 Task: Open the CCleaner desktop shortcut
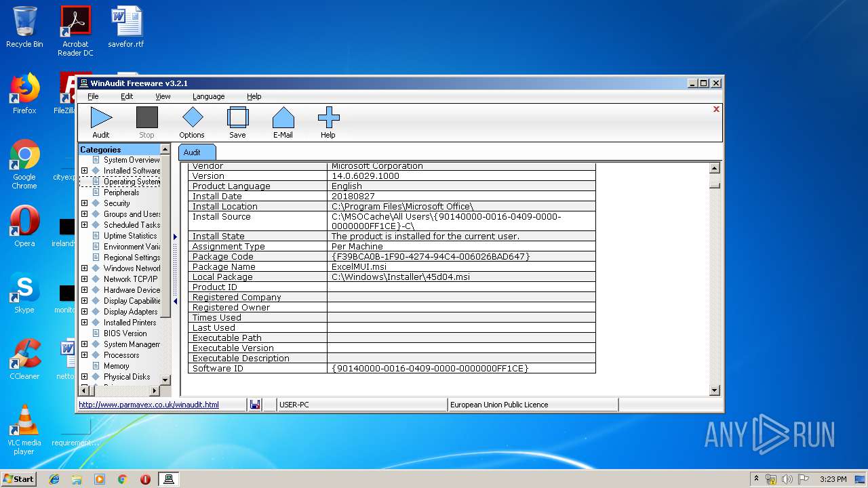pos(24,359)
